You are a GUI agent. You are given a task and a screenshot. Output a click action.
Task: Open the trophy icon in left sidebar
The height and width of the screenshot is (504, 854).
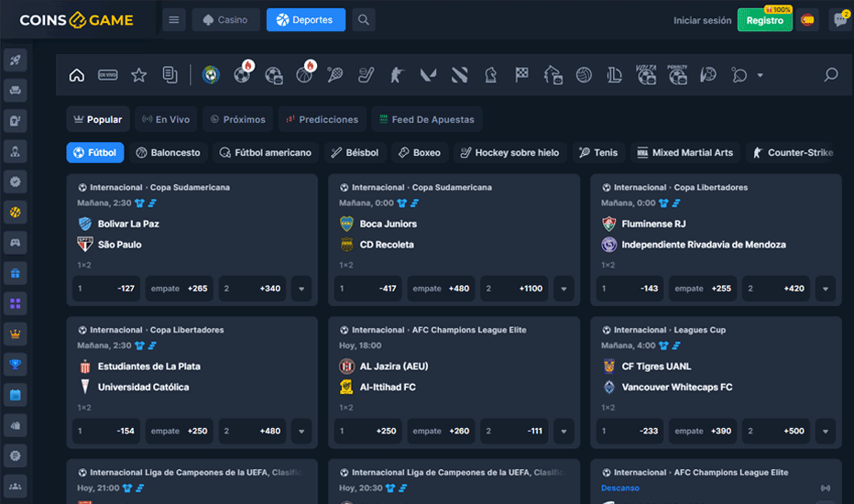coord(16,364)
